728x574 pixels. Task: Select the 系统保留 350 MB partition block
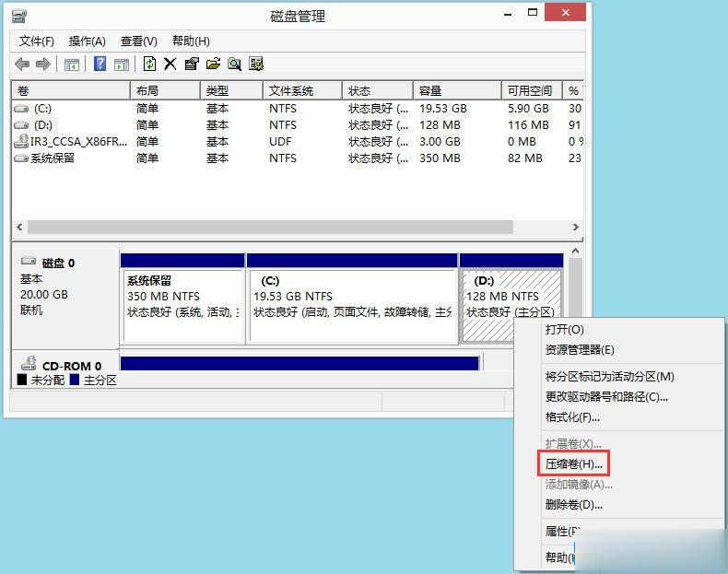[183, 306]
